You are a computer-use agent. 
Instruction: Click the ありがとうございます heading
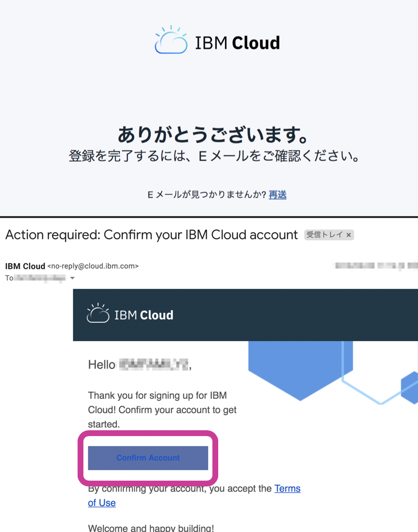(x=213, y=134)
